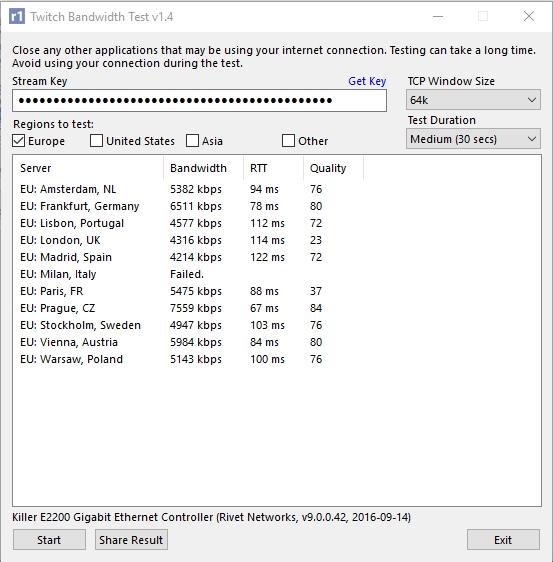The width and height of the screenshot is (553, 562).
Task: Sort by the Server column header
Action: pyautogui.click(x=88, y=168)
